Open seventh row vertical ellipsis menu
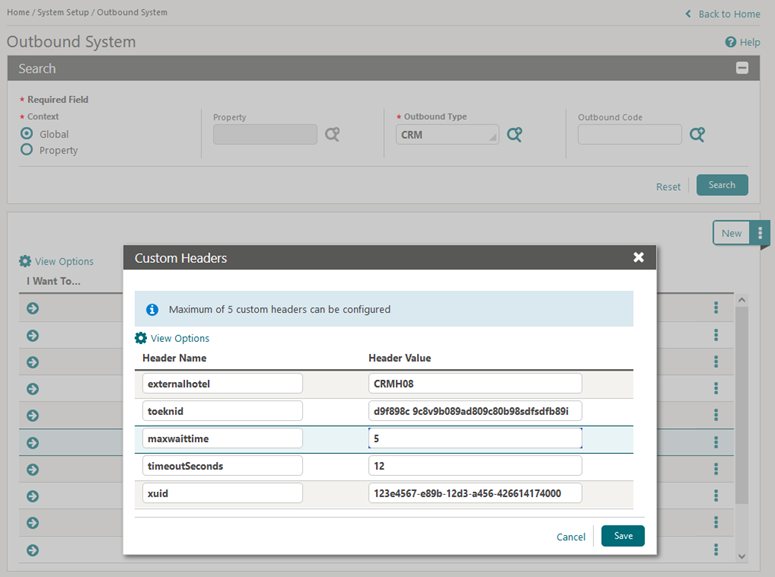The height and width of the screenshot is (577, 775). tap(716, 468)
